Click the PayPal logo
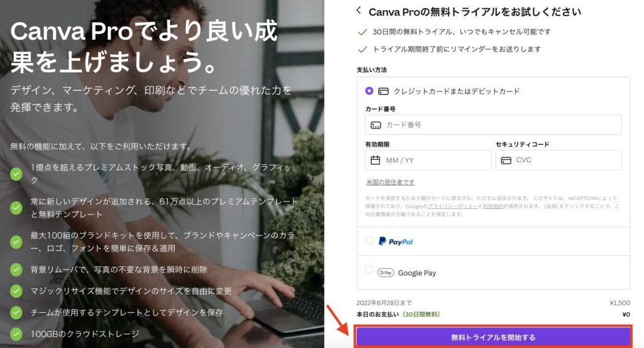Image resolution: width=644 pixels, height=348 pixels. tap(396, 241)
